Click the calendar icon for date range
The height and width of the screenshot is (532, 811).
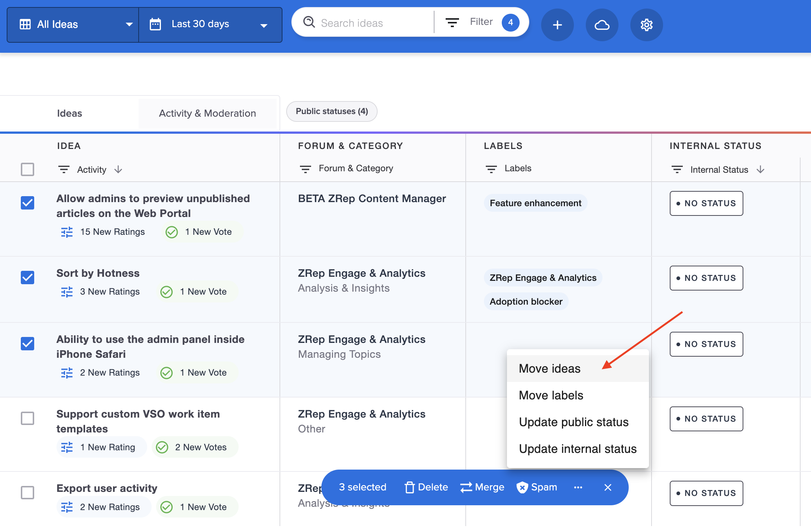[x=155, y=25]
